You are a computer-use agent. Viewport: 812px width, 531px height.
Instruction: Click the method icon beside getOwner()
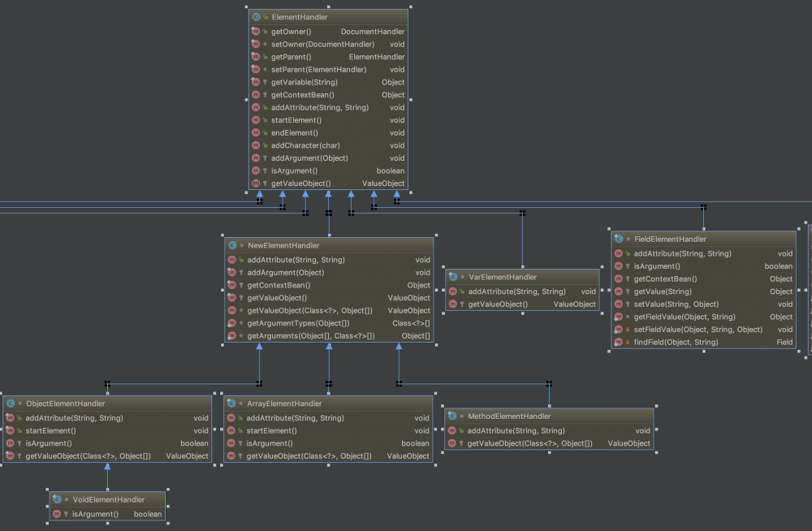(256, 32)
